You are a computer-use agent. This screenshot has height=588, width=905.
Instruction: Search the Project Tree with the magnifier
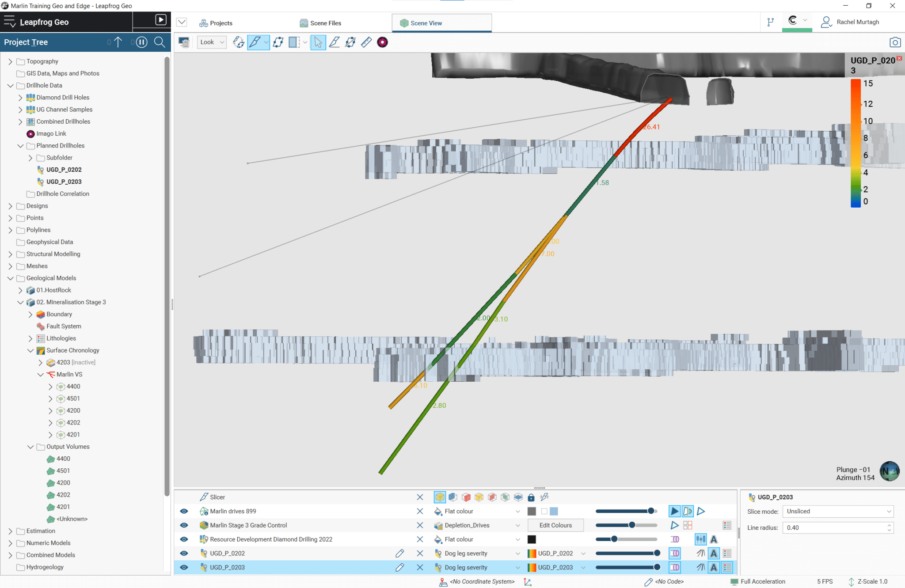[160, 42]
